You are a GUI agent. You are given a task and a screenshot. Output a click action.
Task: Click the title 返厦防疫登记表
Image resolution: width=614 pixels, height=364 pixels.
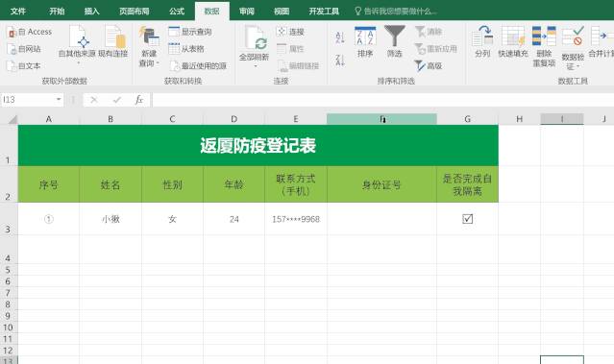258,145
